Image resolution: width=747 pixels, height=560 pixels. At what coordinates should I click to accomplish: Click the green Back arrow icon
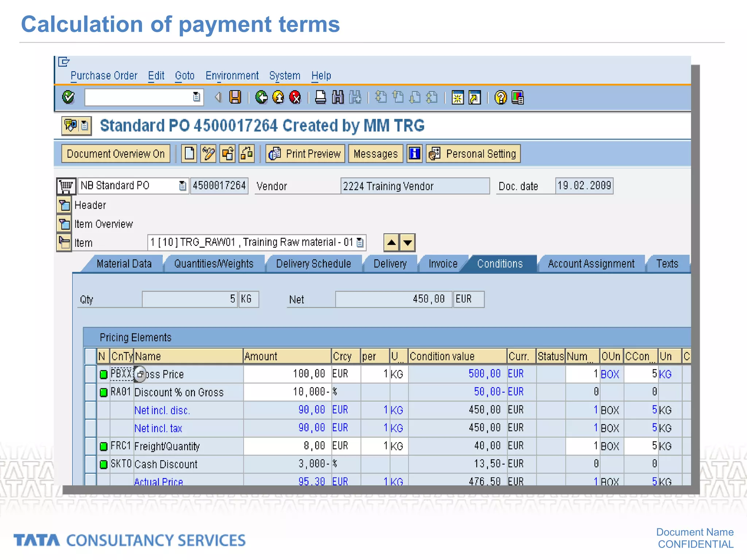click(x=261, y=97)
